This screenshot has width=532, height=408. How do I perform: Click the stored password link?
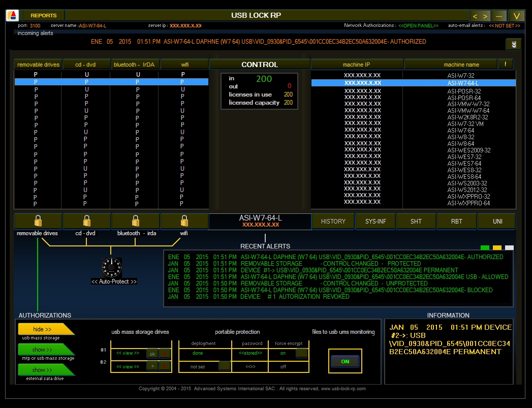pos(251,353)
